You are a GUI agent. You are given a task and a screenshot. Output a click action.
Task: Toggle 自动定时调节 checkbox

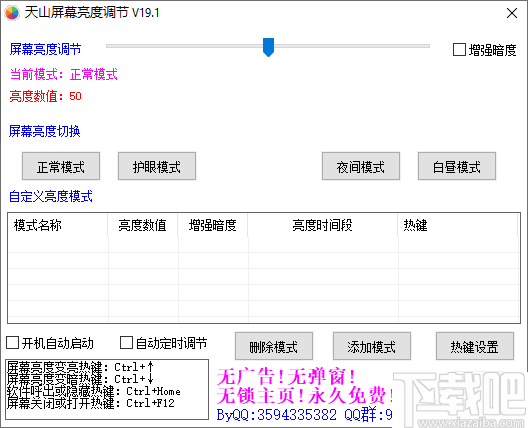pyautogui.click(x=126, y=343)
